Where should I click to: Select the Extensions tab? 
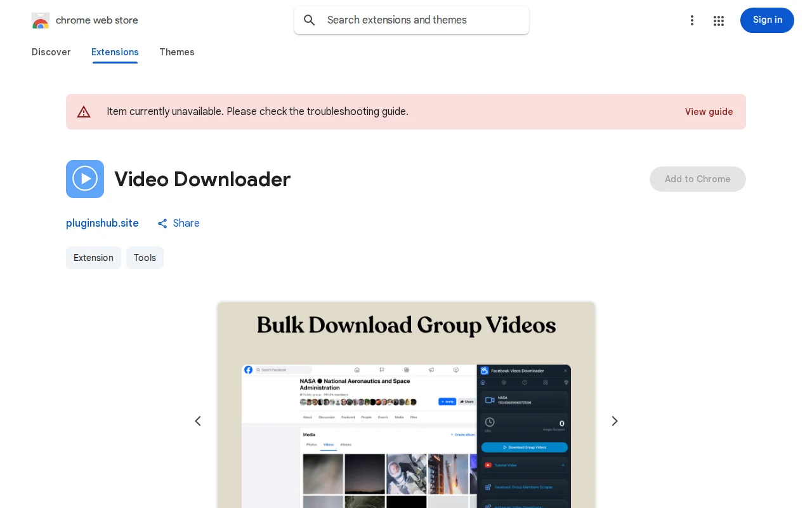tap(115, 52)
